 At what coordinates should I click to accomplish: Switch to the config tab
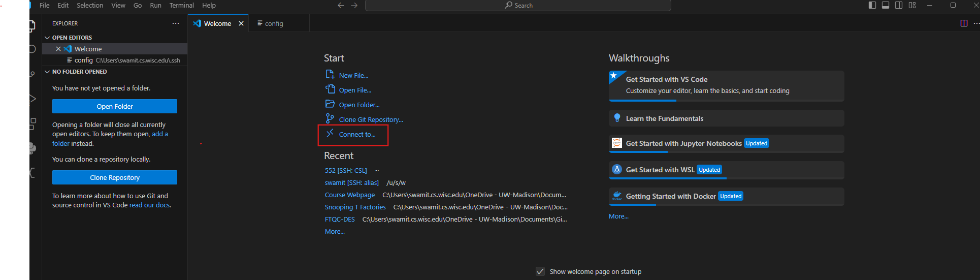[x=279, y=23]
